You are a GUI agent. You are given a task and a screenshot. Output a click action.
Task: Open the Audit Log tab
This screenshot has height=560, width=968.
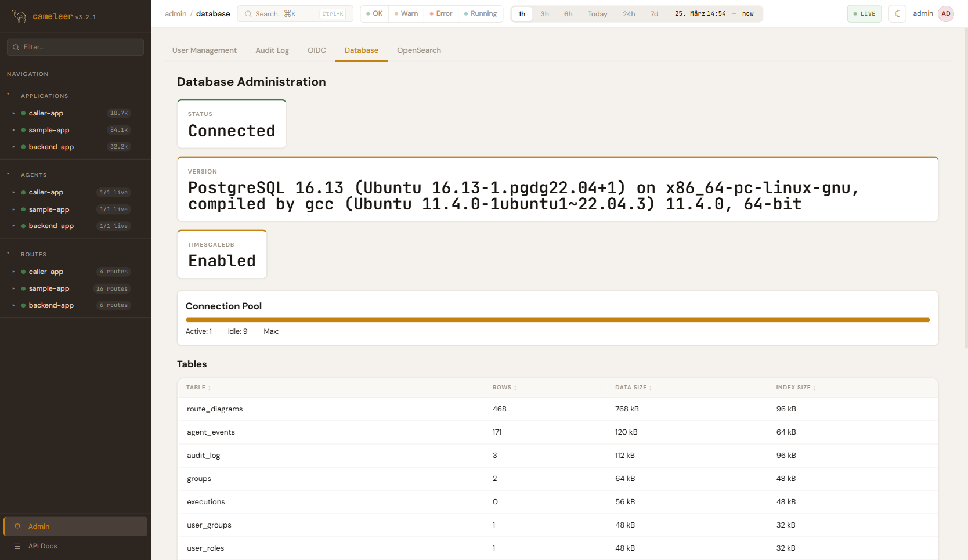coord(272,50)
